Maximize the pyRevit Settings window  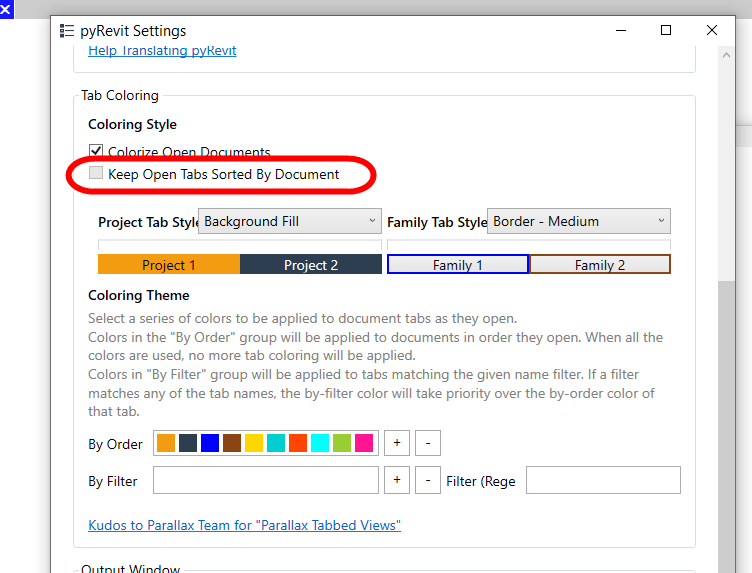(x=666, y=30)
